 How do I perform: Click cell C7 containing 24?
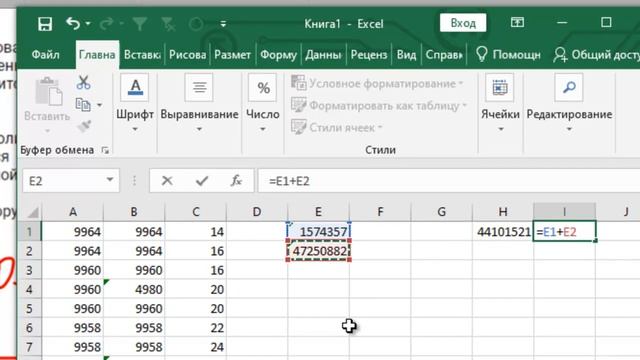pyautogui.click(x=196, y=347)
